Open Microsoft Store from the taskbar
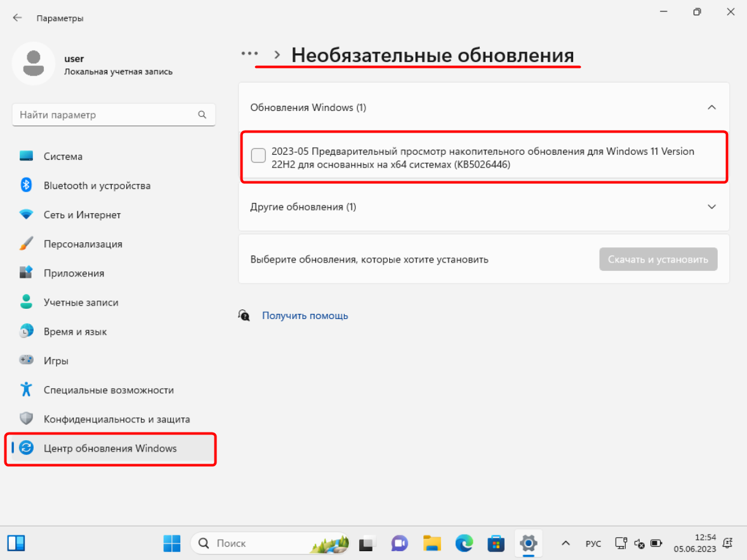The height and width of the screenshot is (560, 747). [496, 543]
